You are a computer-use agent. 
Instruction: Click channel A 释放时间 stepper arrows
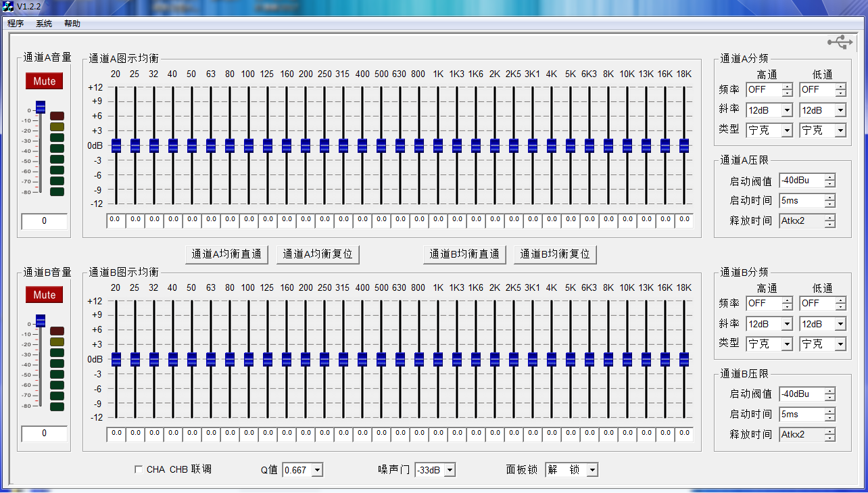(x=830, y=221)
